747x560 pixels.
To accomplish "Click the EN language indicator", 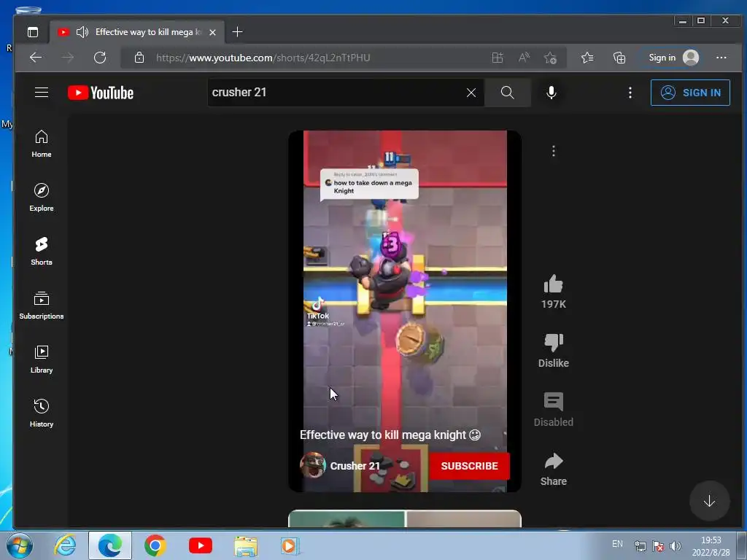I will pos(617,543).
